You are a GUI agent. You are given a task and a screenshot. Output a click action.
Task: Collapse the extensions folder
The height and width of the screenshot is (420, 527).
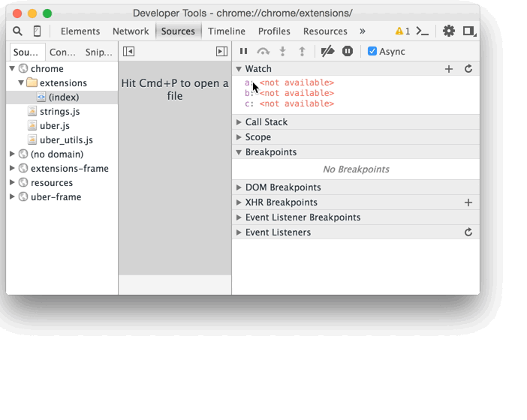(x=21, y=82)
